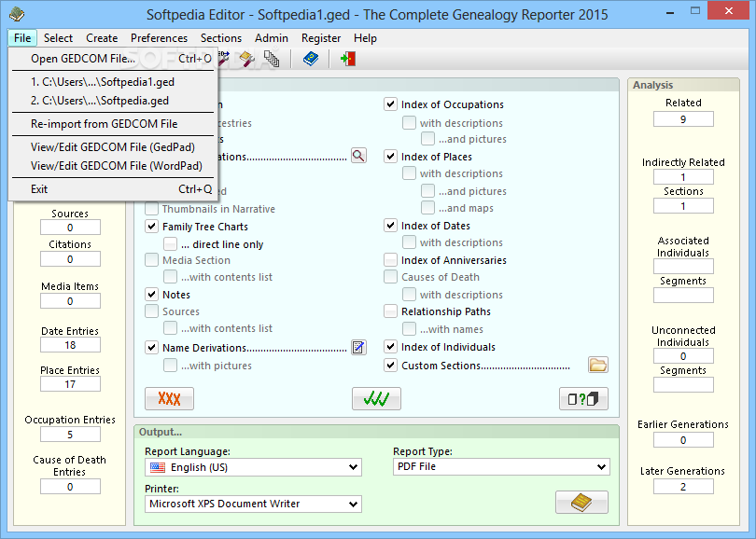This screenshot has width=756, height=539.
Task: Open the Select menu
Action: [x=58, y=38]
